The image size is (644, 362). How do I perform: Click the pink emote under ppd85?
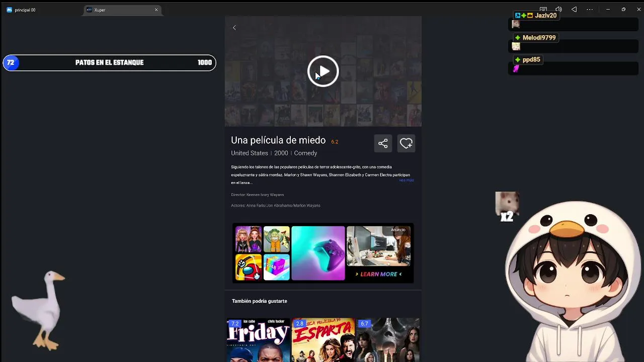click(x=516, y=69)
